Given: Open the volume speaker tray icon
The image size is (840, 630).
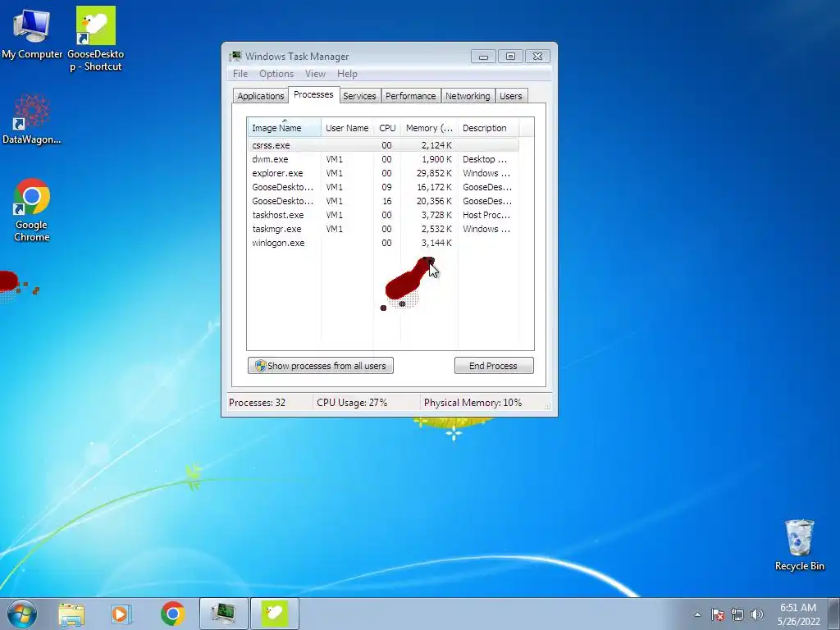Looking at the screenshot, I should pyautogui.click(x=757, y=614).
